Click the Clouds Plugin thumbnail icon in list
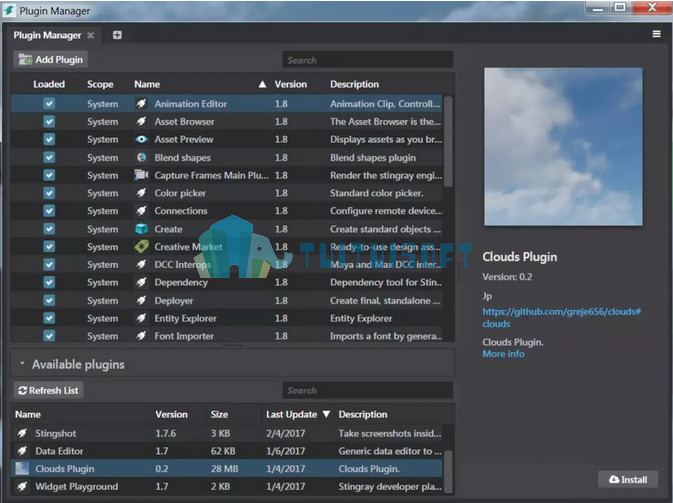The width and height of the screenshot is (673, 503). [22, 468]
